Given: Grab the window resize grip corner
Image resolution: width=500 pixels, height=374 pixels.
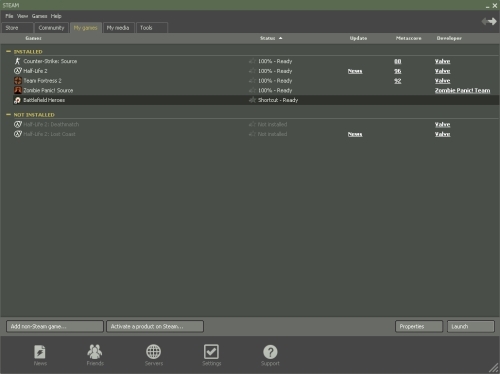Looking at the screenshot, I should pos(494,368).
